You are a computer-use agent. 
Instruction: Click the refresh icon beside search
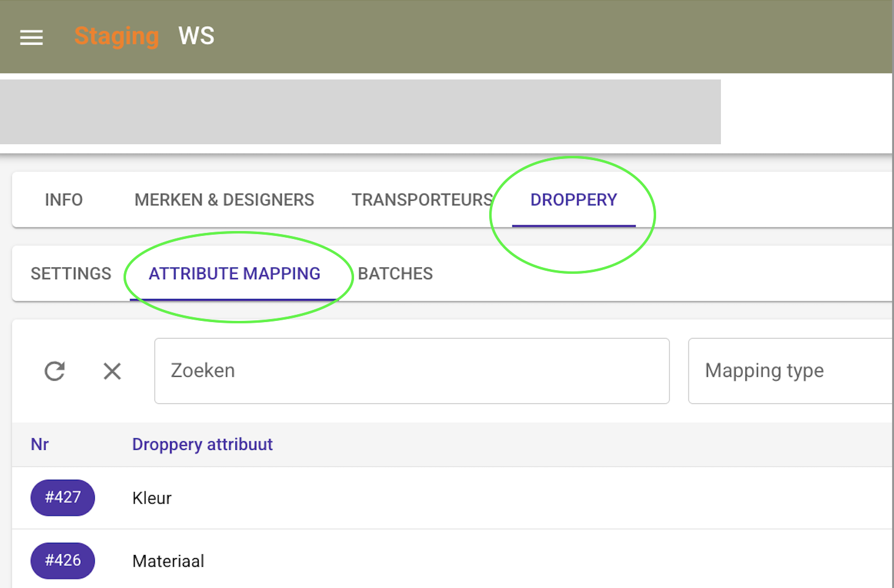(54, 371)
